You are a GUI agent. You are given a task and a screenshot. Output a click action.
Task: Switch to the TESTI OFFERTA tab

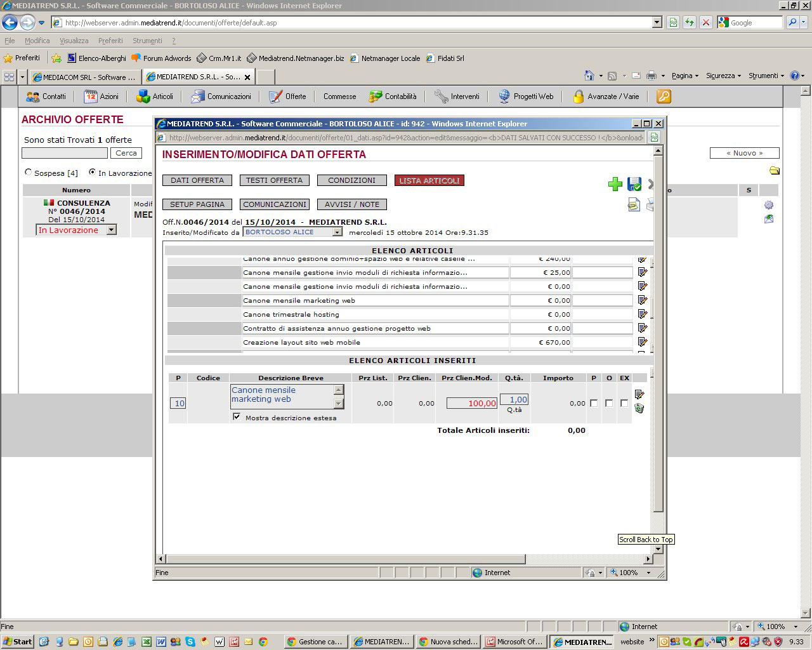coord(274,180)
